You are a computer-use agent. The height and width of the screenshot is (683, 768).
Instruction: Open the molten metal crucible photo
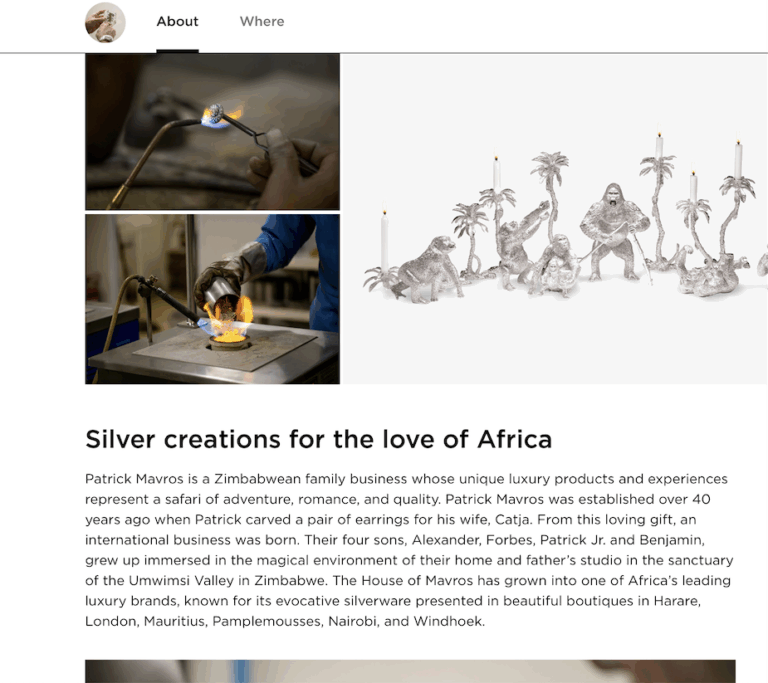click(x=212, y=299)
